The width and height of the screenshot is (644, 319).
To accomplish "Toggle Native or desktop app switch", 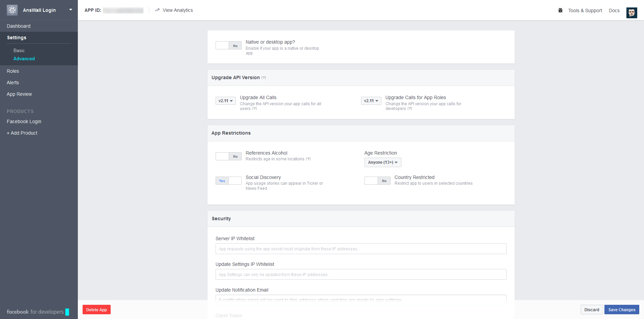I will click(228, 46).
